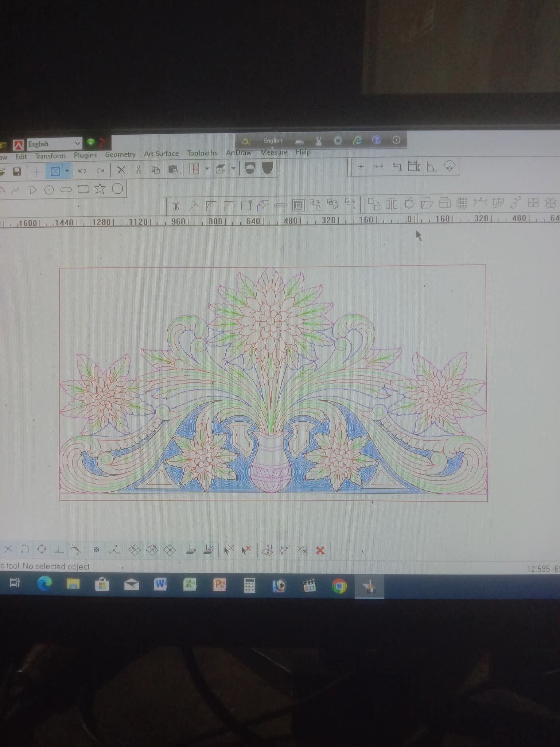Screen dimensions: 560x747
Task: Open the Plugins menu
Action: coord(85,155)
